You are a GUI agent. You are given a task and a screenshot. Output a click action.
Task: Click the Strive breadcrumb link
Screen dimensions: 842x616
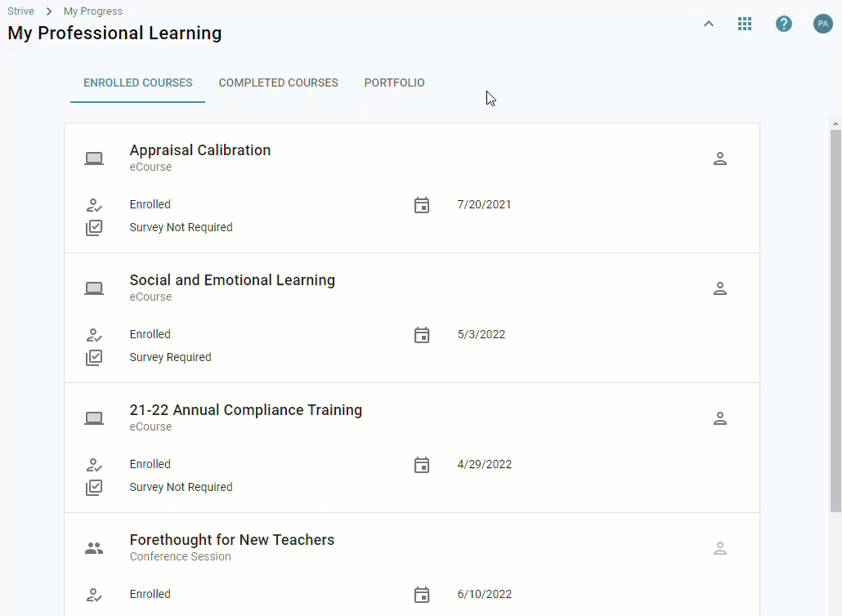(20, 11)
